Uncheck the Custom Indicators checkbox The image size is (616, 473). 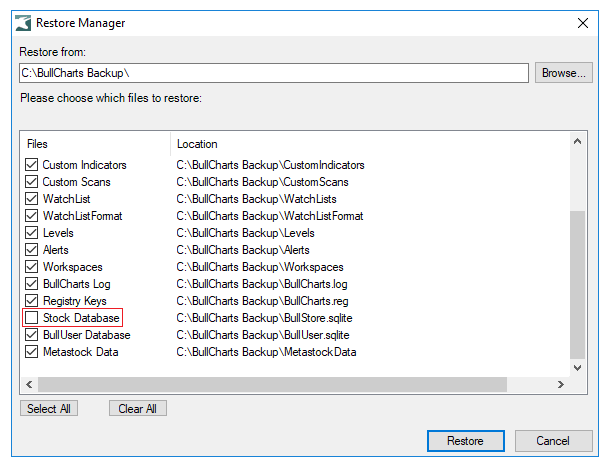[x=31, y=165]
